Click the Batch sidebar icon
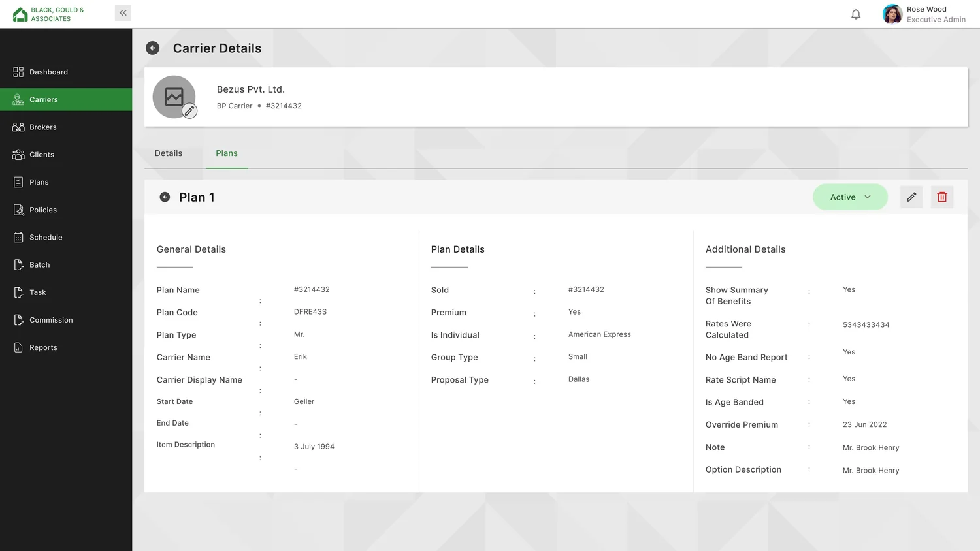 [18, 265]
